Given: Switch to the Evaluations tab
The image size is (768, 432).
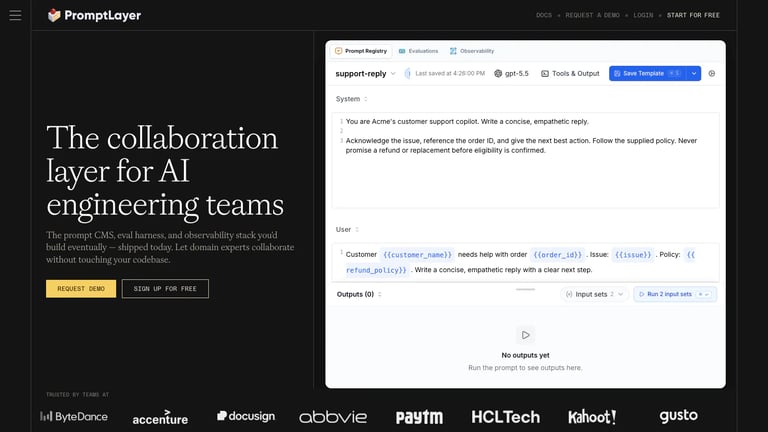Looking at the screenshot, I should pyautogui.click(x=418, y=51).
